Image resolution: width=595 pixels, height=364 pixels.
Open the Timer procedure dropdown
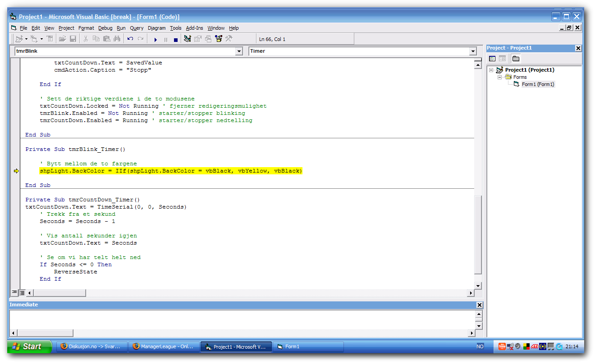473,51
